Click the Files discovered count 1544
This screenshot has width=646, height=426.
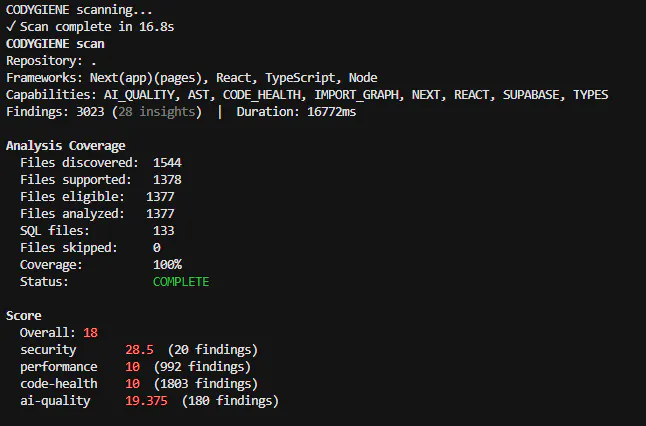[x=167, y=163]
